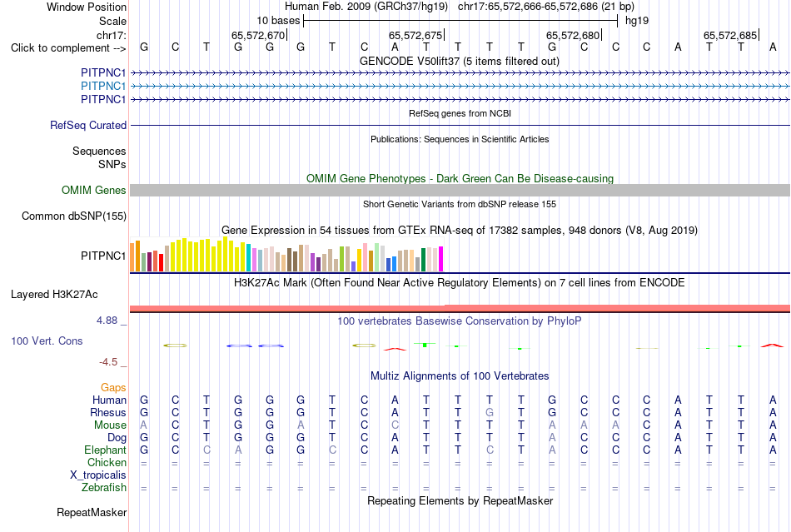Select the RepeatMasker track label
This screenshot has height=532, width=791.
92,512
